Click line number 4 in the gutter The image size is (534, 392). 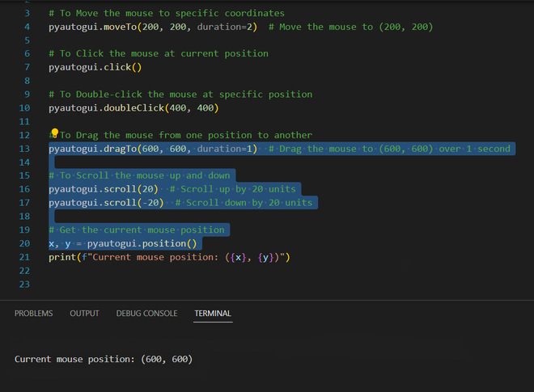pos(28,27)
